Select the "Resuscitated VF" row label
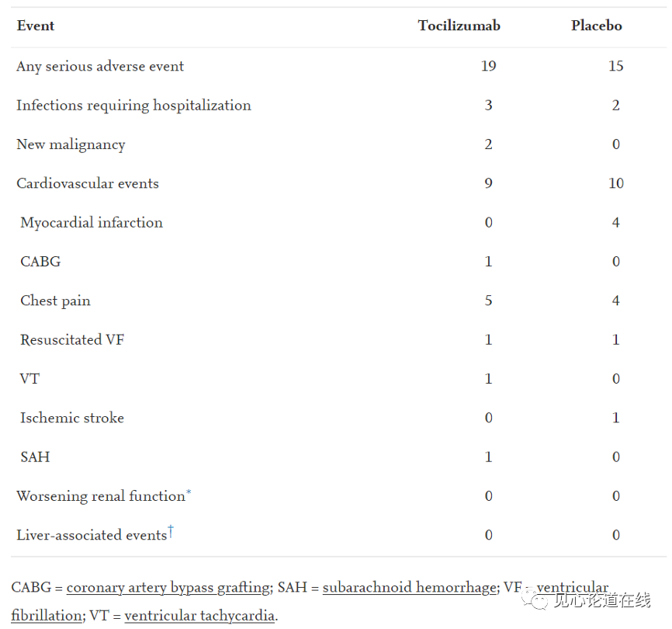The height and width of the screenshot is (629, 672). 72,339
